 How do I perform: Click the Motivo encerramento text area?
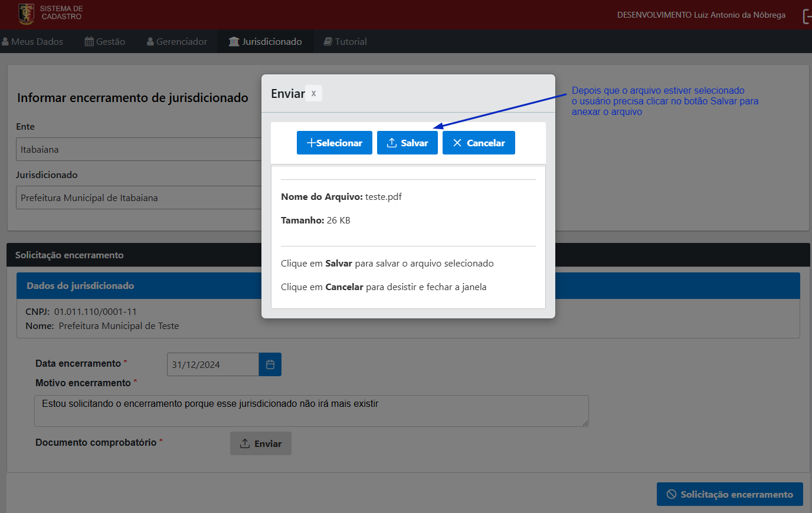(x=312, y=411)
